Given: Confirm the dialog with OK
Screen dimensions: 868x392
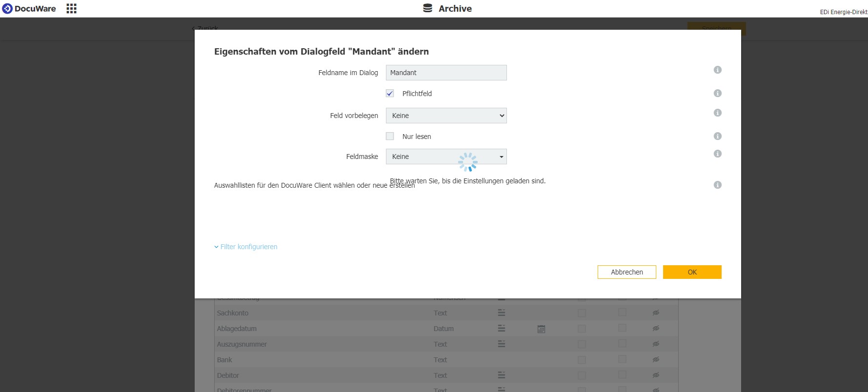Looking at the screenshot, I should pyautogui.click(x=692, y=272).
